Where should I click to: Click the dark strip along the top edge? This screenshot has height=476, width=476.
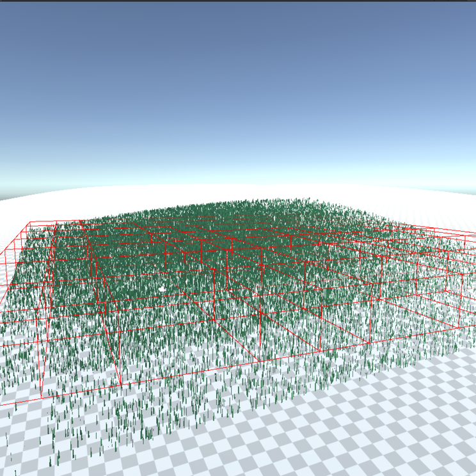click(238, 1)
